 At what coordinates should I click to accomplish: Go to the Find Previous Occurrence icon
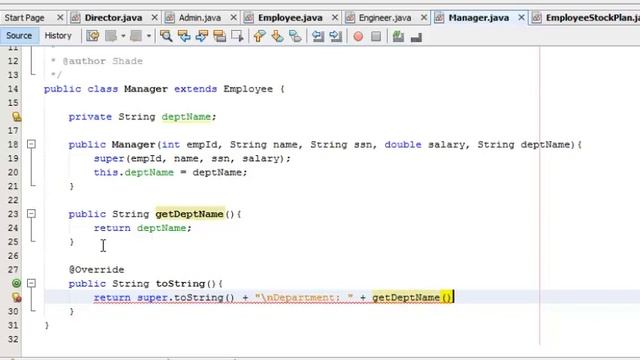click(184, 36)
